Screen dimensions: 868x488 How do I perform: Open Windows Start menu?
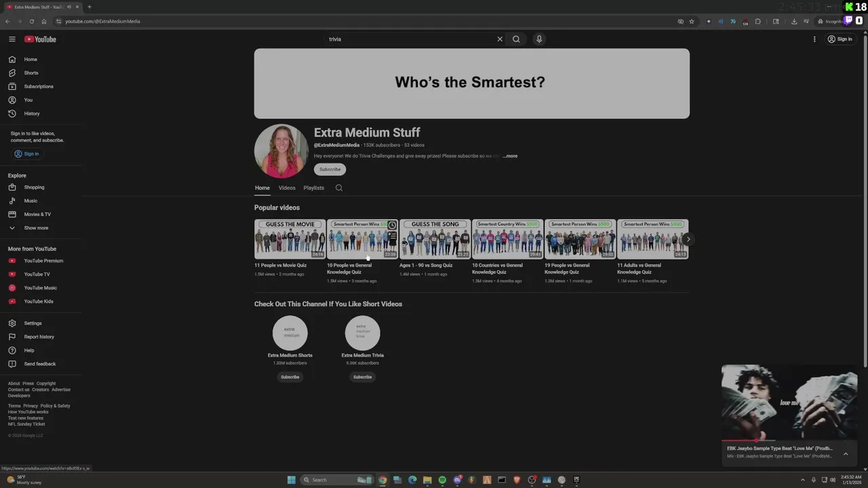(291, 480)
